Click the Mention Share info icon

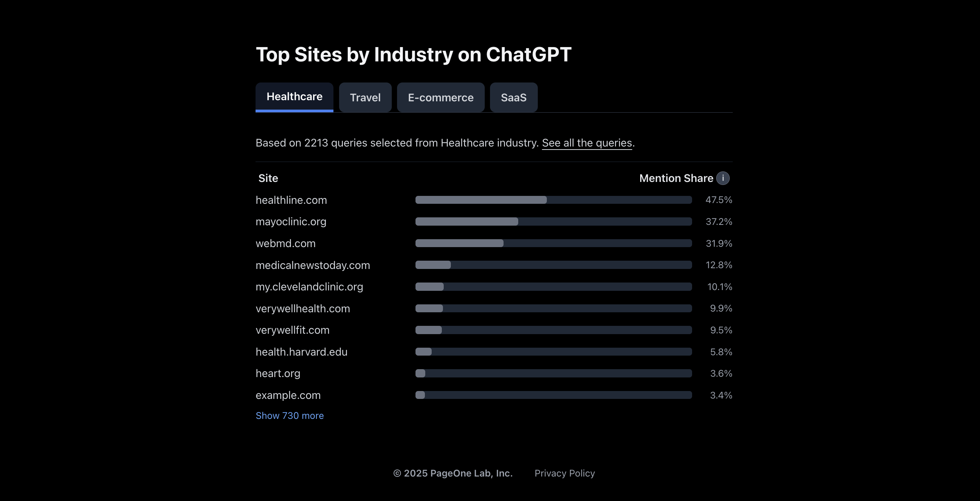[723, 178]
